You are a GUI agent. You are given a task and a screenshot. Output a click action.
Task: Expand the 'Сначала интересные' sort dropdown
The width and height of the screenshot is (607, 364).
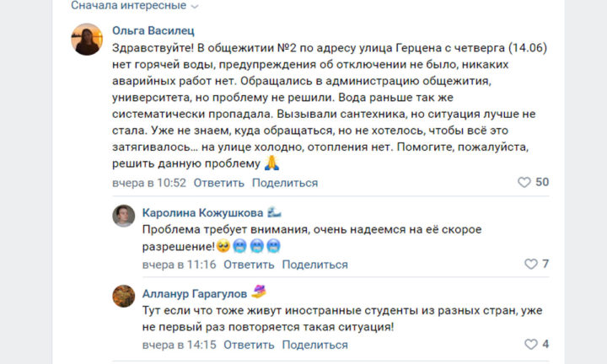pyautogui.click(x=134, y=5)
